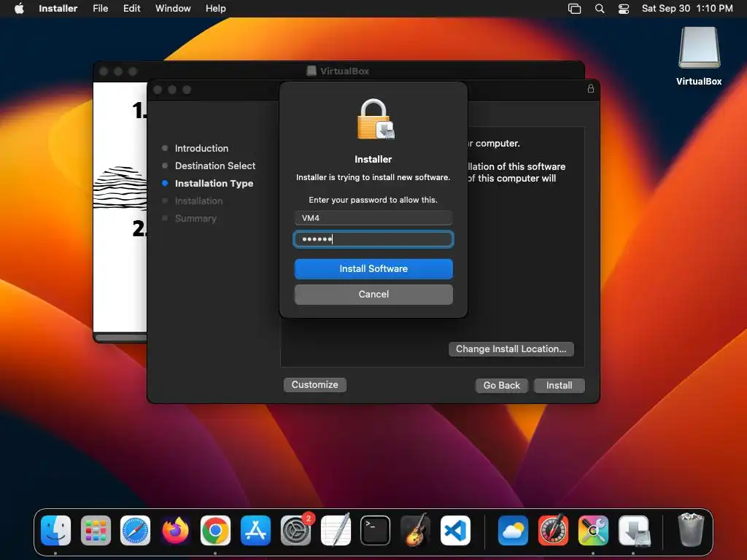Open the Trash in the Dock

(691, 529)
